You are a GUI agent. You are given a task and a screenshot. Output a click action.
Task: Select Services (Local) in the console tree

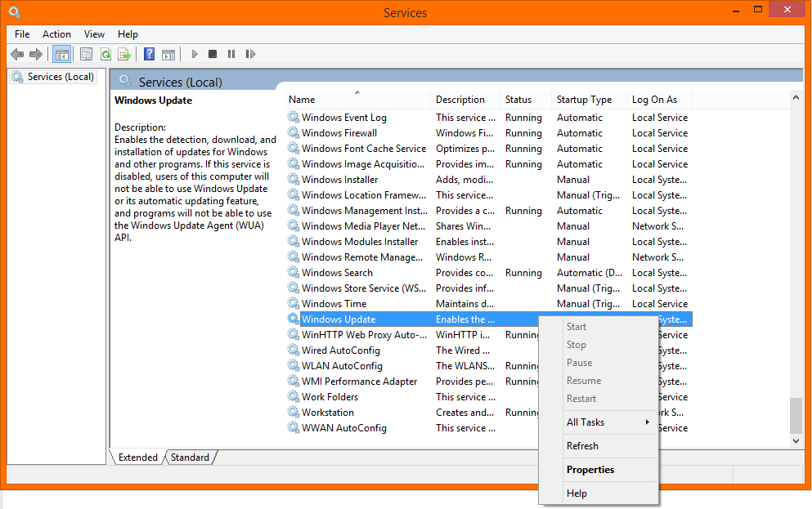pos(61,77)
